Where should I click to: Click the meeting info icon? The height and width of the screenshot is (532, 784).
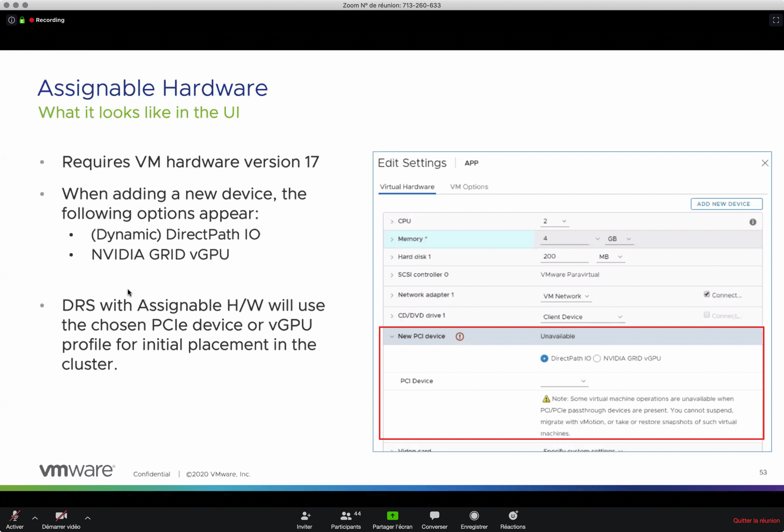pyautogui.click(x=11, y=20)
